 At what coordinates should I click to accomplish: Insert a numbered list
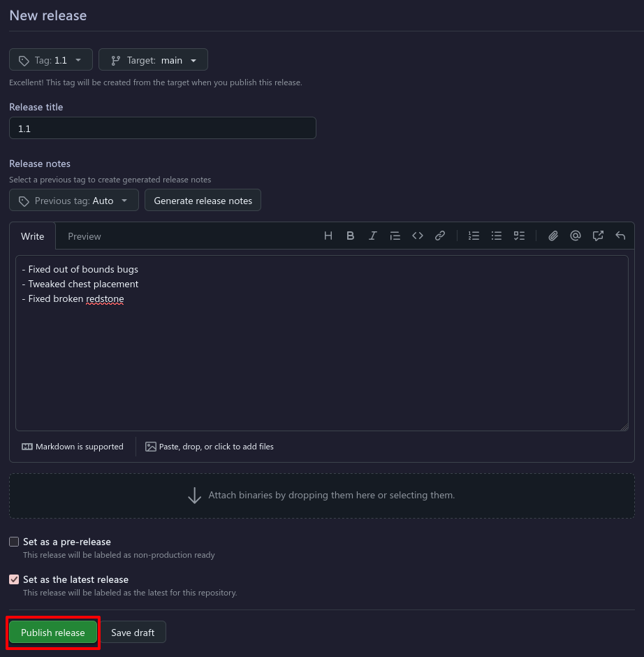point(474,236)
